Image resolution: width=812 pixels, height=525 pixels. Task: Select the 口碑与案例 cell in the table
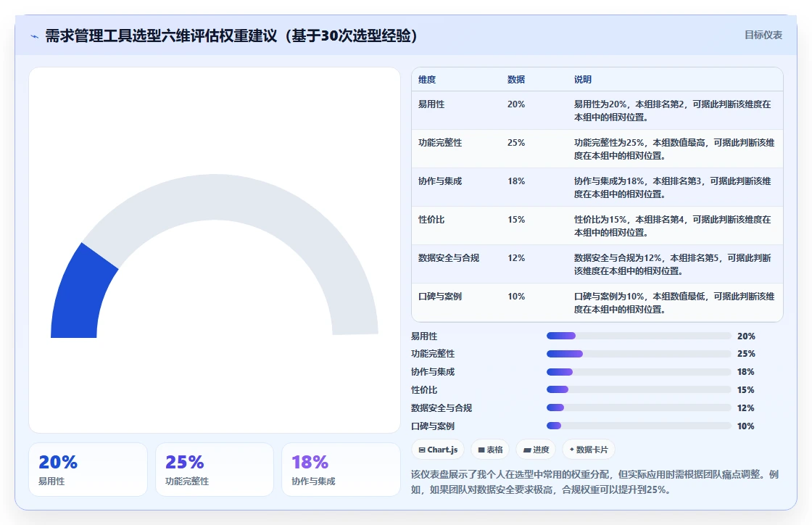coord(440,297)
